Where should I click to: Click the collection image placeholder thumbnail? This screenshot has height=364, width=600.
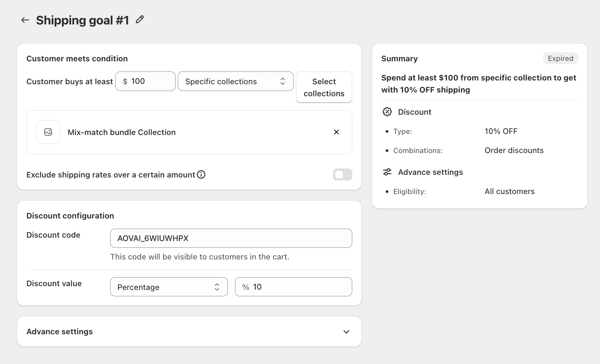(48, 132)
